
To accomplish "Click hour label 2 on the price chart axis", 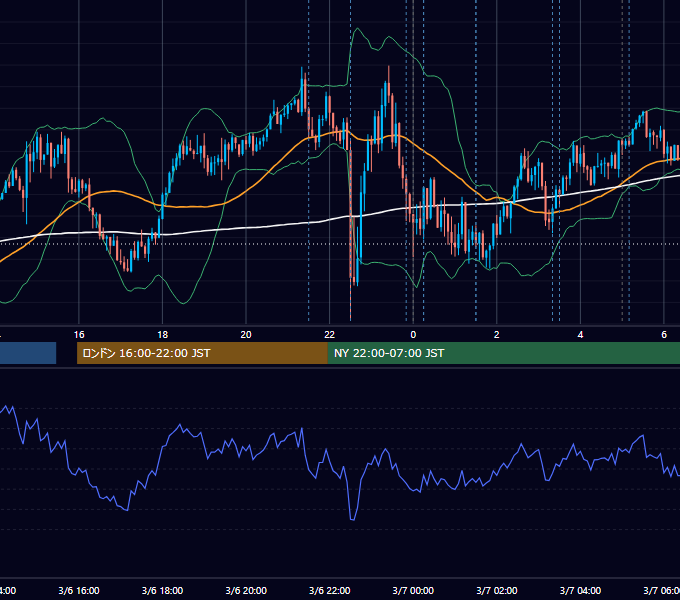I will (497, 334).
